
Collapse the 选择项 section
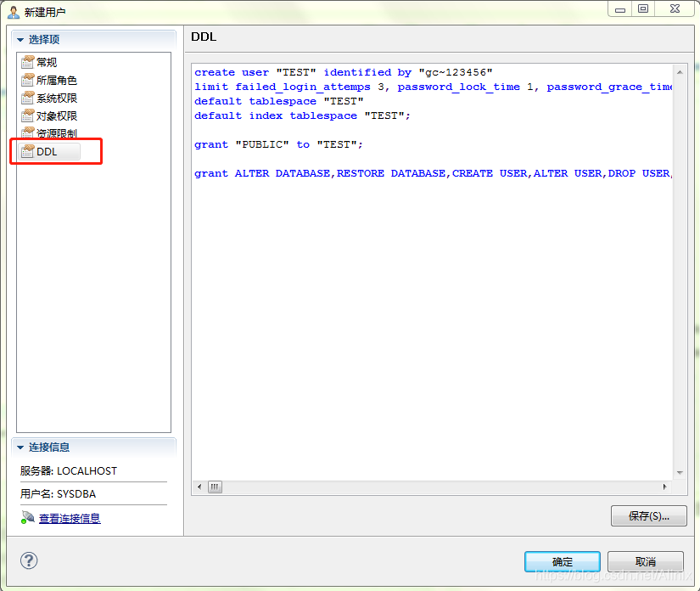[x=20, y=40]
